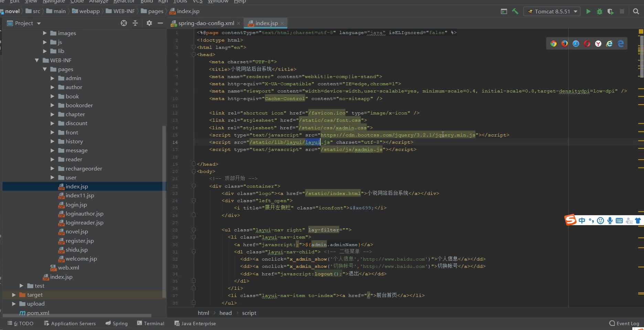Viewport: 644px width, 330px height.
Task: Preview page in Opera browser icon
Action: (587, 44)
